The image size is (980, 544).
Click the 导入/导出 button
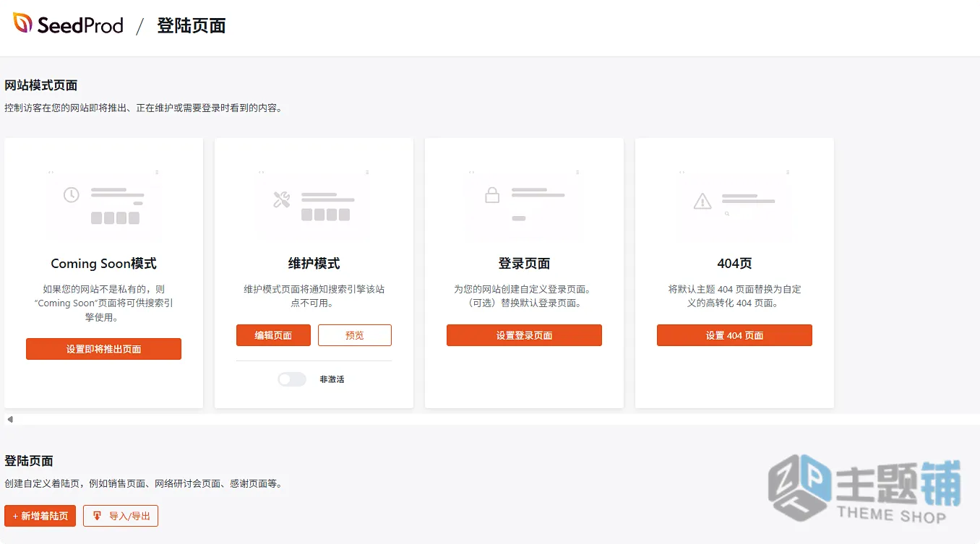click(x=121, y=516)
